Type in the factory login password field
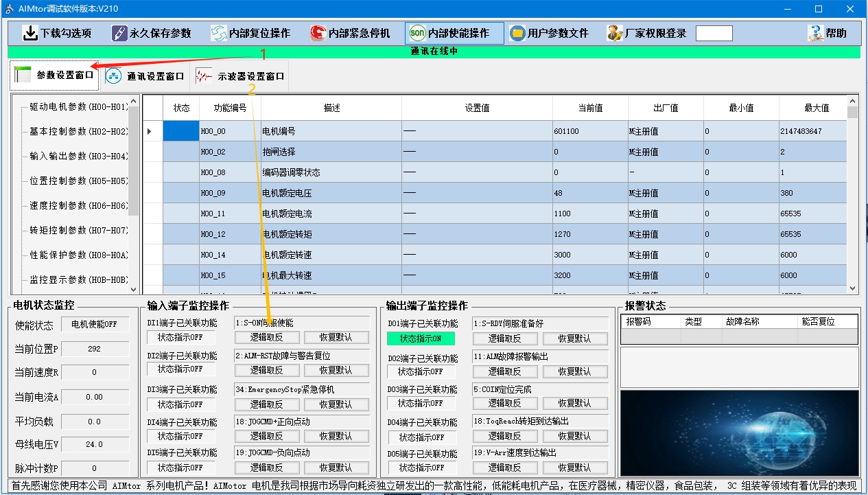This screenshot has width=868, height=495. [x=714, y=33]
